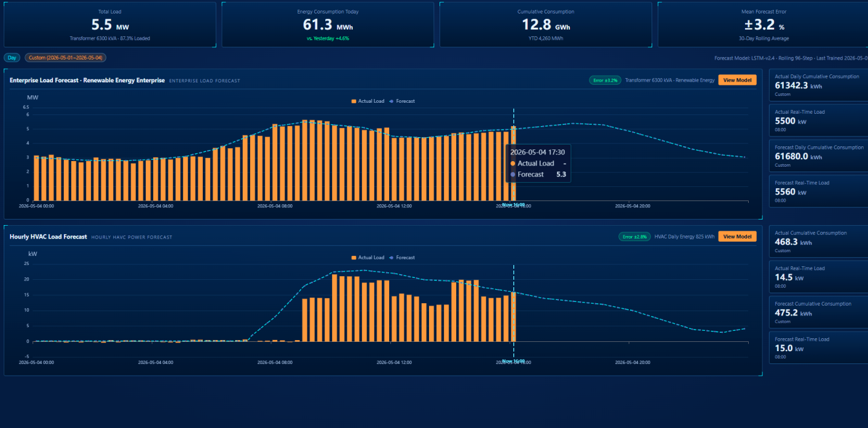Select the Custom (2026-05-01~2026-05-04) range tab

pos(66,58)
